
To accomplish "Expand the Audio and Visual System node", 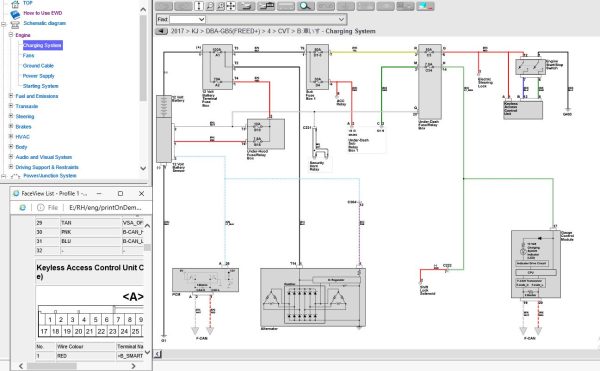I will [11, 156].
